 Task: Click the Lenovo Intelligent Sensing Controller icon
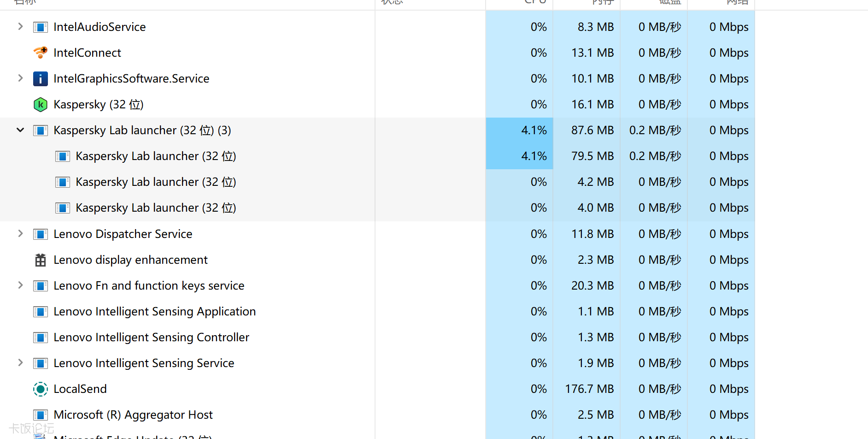(x=41, y=338)
